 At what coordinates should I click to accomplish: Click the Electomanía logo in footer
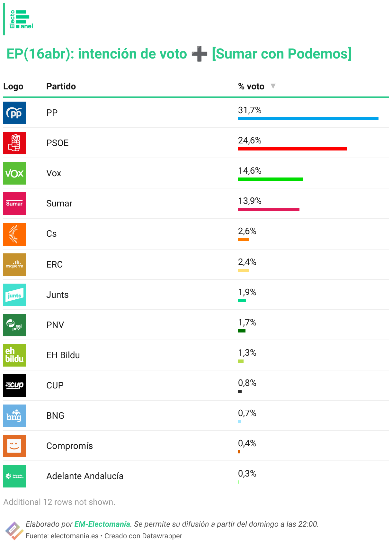coord(14,531)
